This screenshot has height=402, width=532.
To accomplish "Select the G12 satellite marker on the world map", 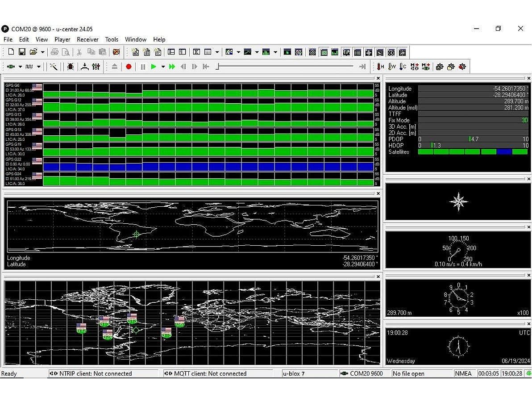I will (81, 328).
